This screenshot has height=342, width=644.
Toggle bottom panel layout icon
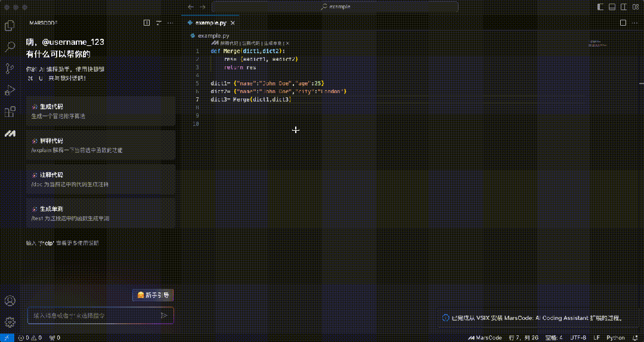[x=612, y=7]
